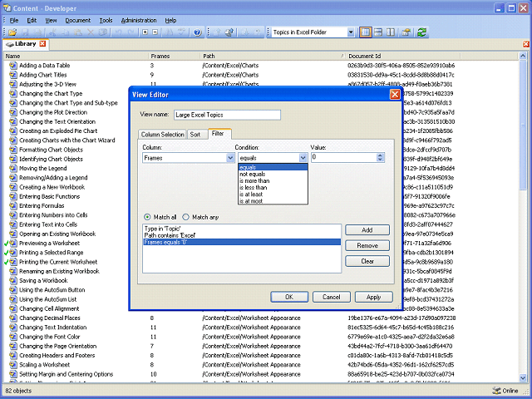Viewport: 532px width, 399px height.
Task: Choose 'is less than' in condition list
Action: (273, 188)
